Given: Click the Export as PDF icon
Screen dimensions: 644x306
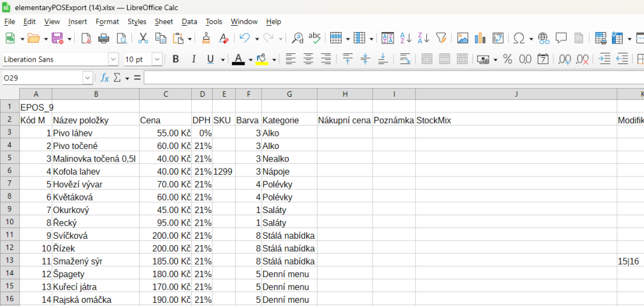Looking at the screenshot, I should point(86,38).
